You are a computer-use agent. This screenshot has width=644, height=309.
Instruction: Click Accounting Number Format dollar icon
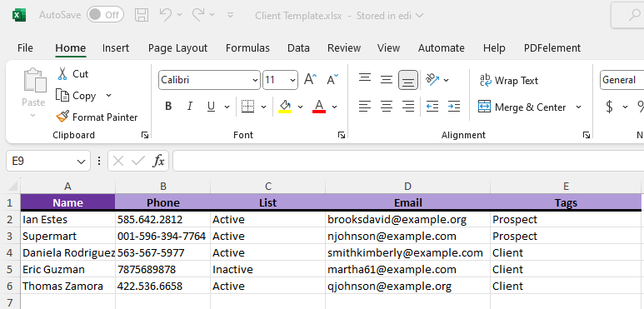[x=610, y=107]
